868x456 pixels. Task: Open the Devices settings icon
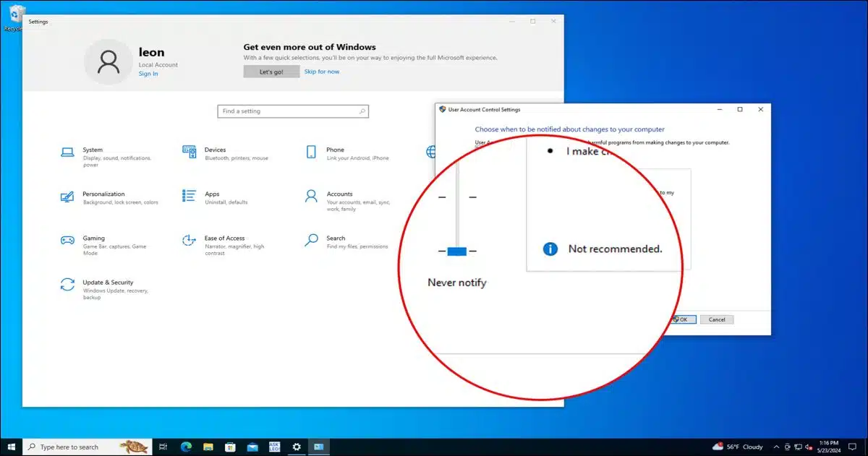(x=190, y=152)
